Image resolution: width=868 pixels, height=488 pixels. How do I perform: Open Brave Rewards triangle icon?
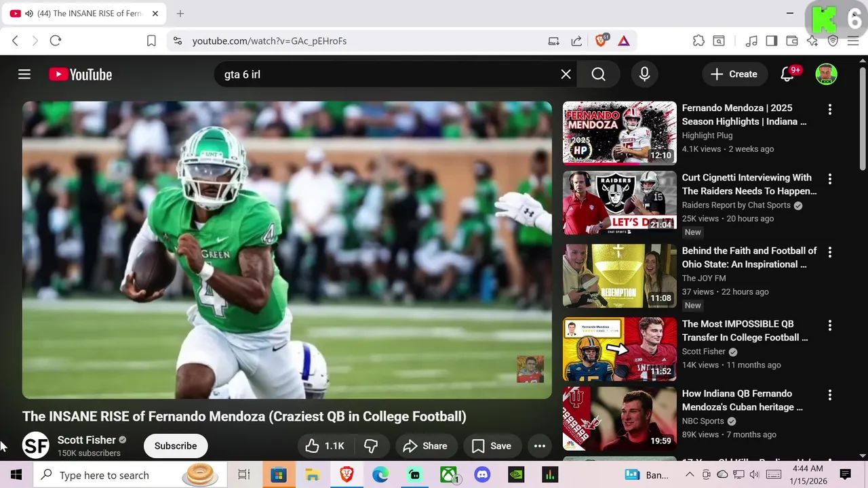[x=624, y=41]
